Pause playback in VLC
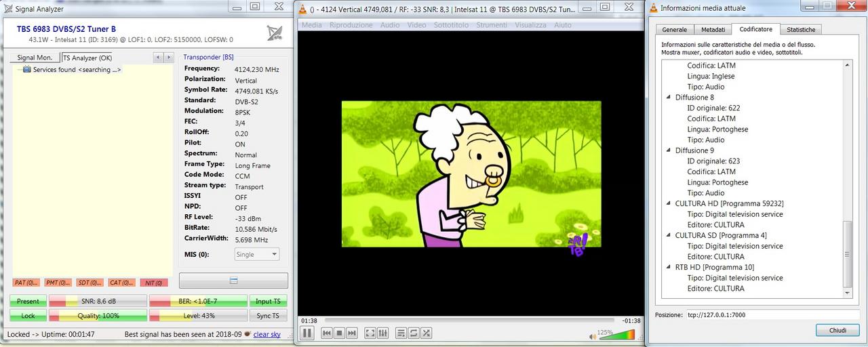The height and width of the screenshot is (347, 868). (307, 333)
